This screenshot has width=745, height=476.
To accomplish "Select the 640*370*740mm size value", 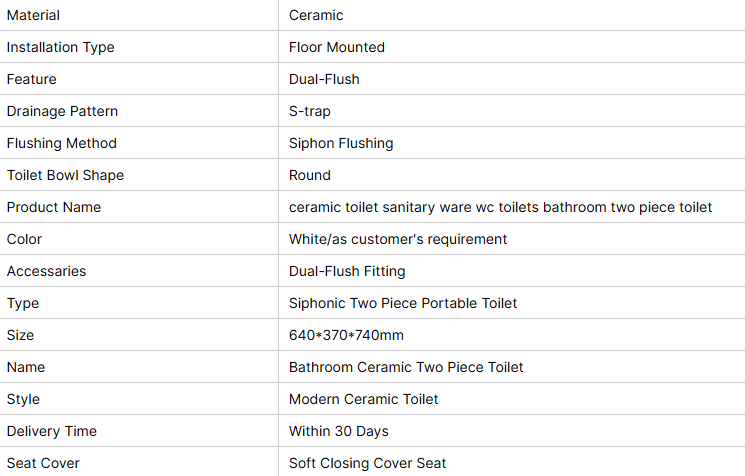I will pyautogui.click(x=346, y=335).
